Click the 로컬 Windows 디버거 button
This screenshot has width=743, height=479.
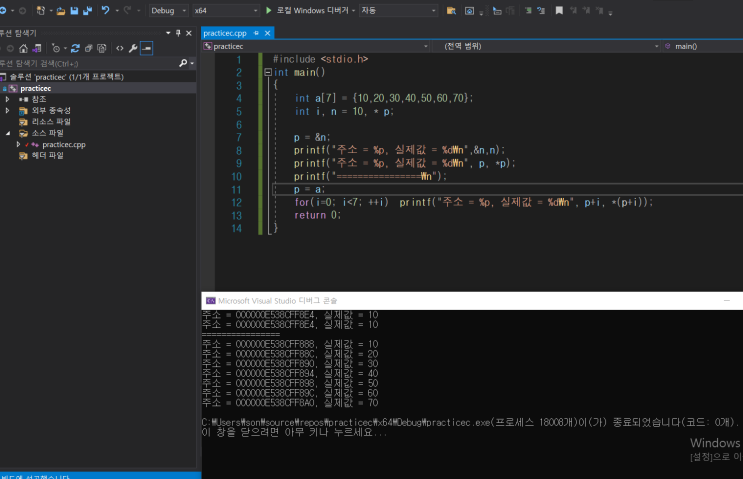307,10
